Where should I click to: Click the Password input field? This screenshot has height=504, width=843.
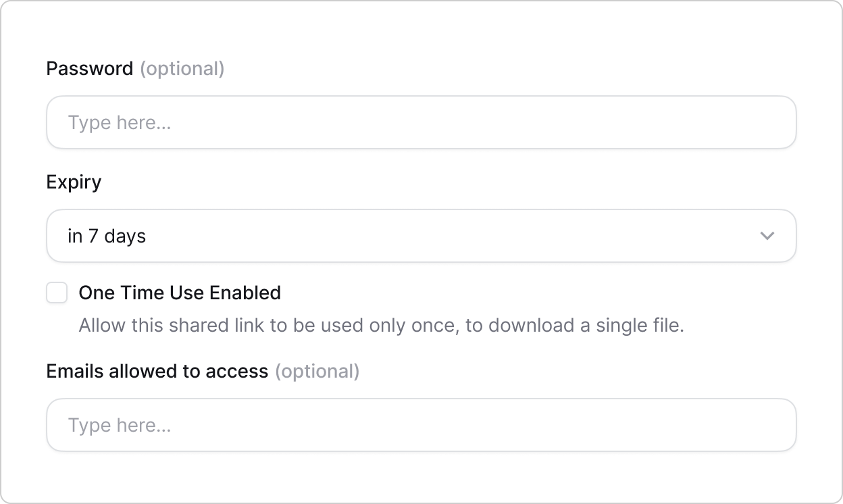click(421, 122)
